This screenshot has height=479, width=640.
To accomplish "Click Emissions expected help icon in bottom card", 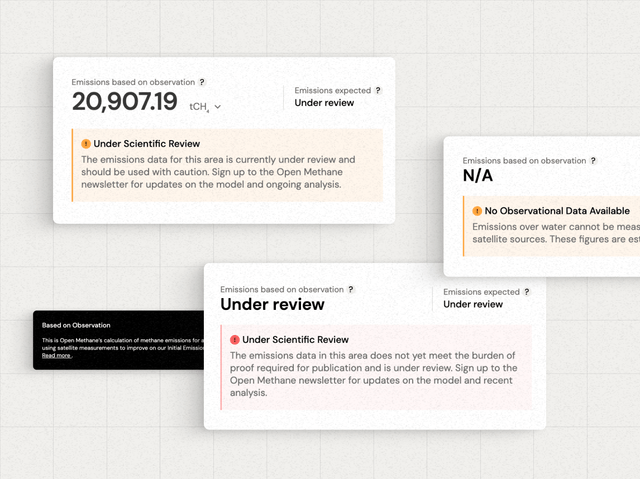I will (526, 292).
